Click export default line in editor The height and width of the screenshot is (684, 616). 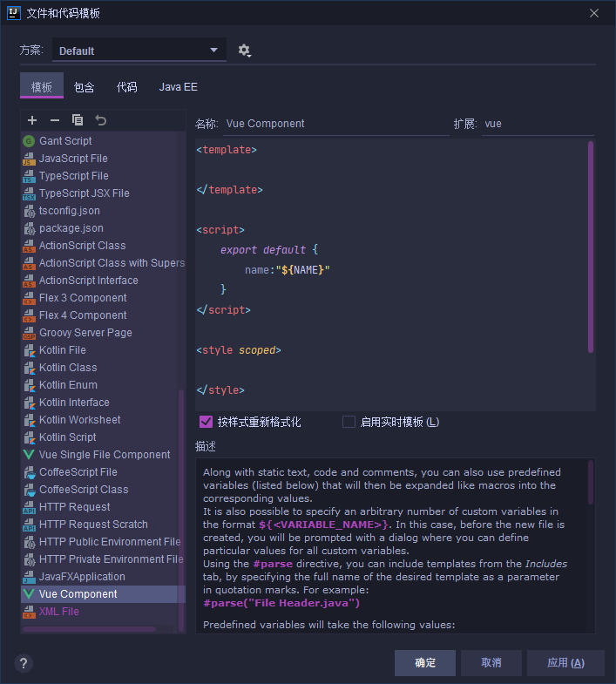(269, 250)
